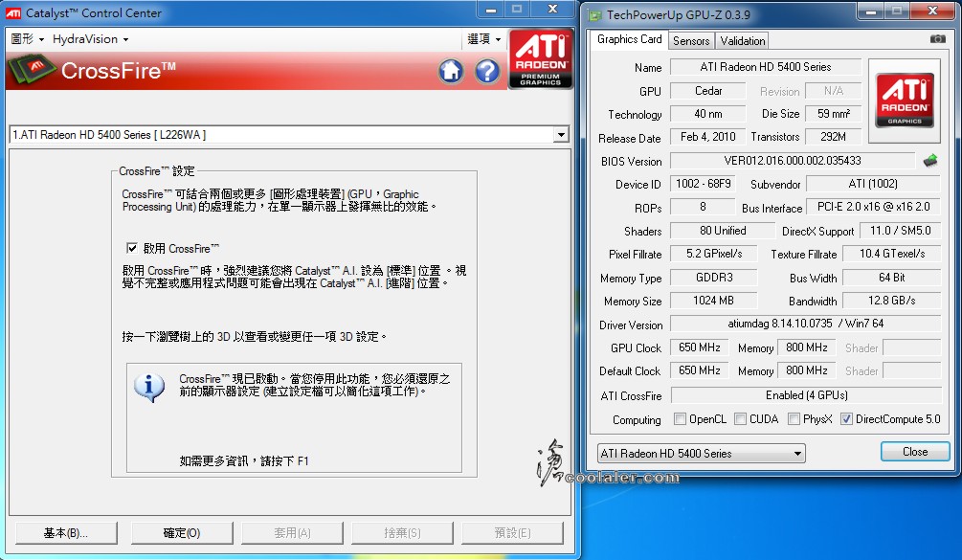Image resolution: width=962 pixels, height=560 pixels.
Task: Click the Close button in GPU-Z
Action: [x=915, y=452]
